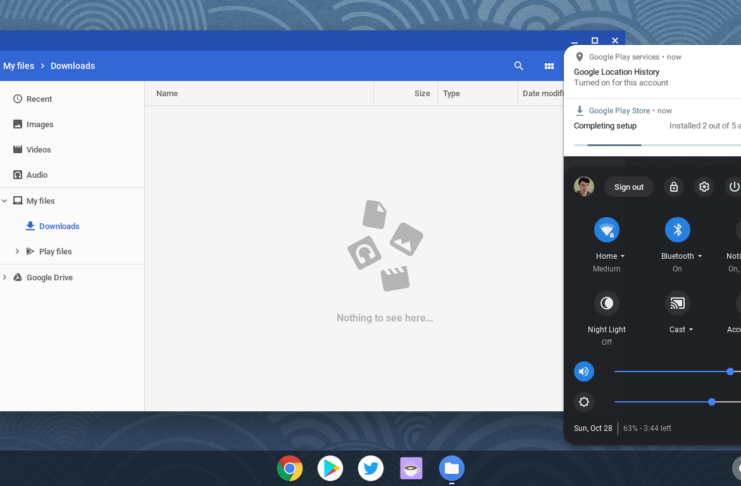The width and height of the screenshot is (741, 486).
Task: Mute the volume using speaker icon
Action: pyautogui.click(x=584, y=372)
